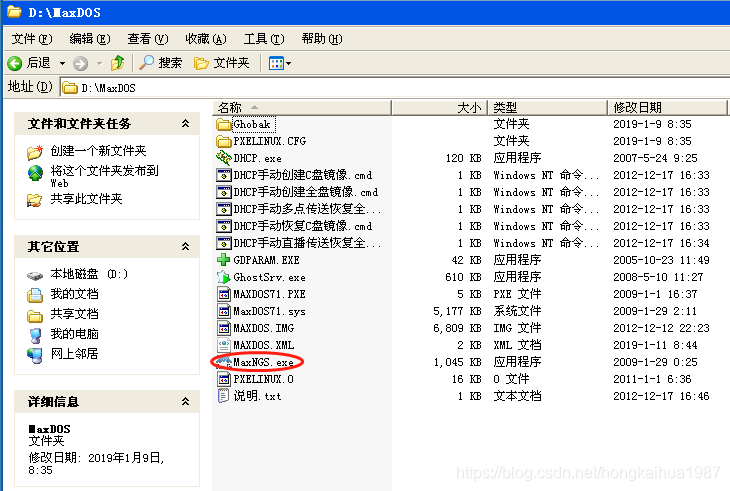Click the 系统文件 type cell
The width and height of the screenshot is (730, 491).
point(517,311)
